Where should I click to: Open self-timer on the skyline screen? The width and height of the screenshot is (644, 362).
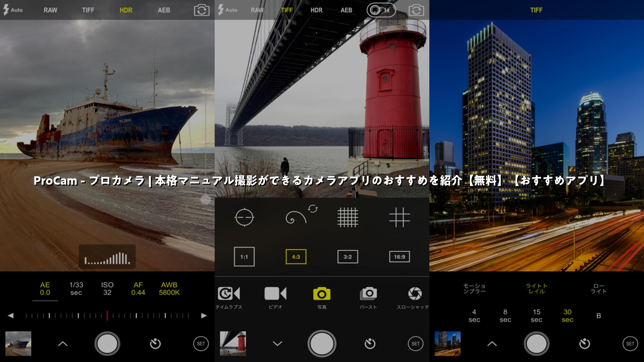584,344
